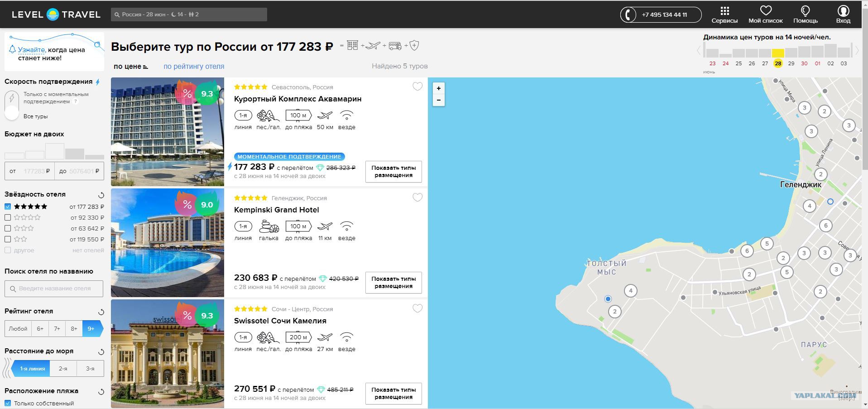
Task: Open Курортный Комплекс Аквамарин hotel page
Action: point(297,99)
